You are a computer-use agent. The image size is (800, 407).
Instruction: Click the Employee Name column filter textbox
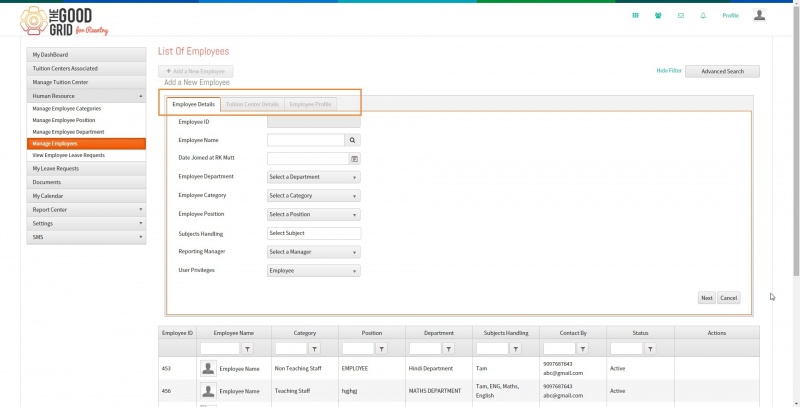coord(220,349)
